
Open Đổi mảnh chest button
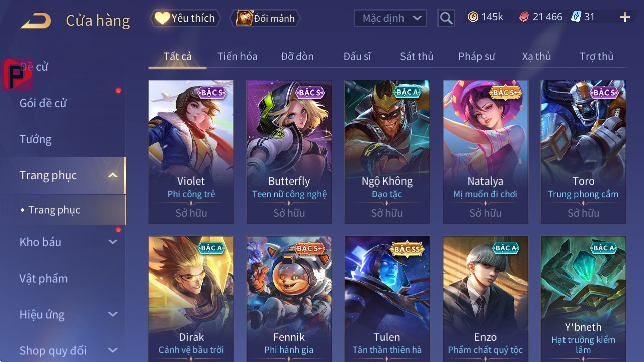(265, 18)
